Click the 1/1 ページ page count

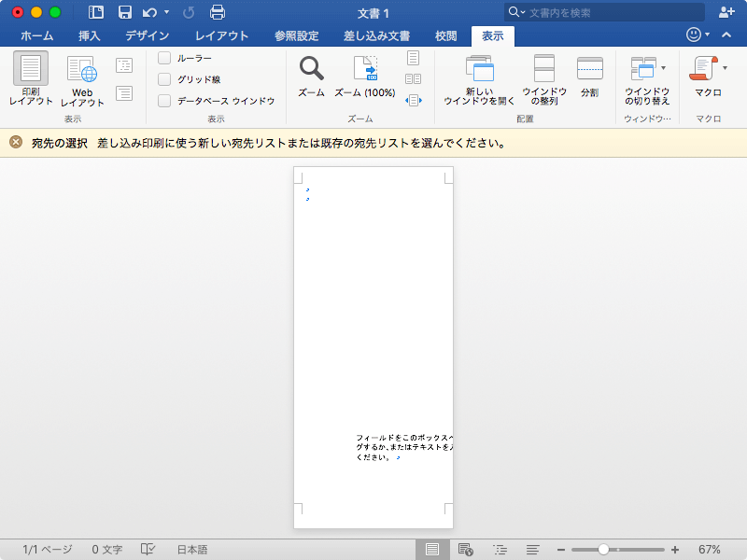point(48,550)
